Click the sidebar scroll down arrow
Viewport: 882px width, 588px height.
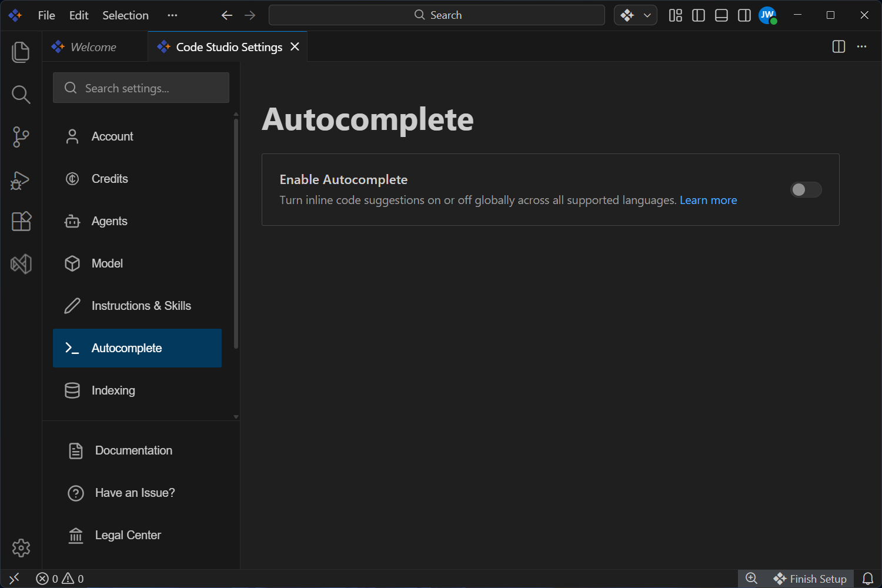[236, 417]
